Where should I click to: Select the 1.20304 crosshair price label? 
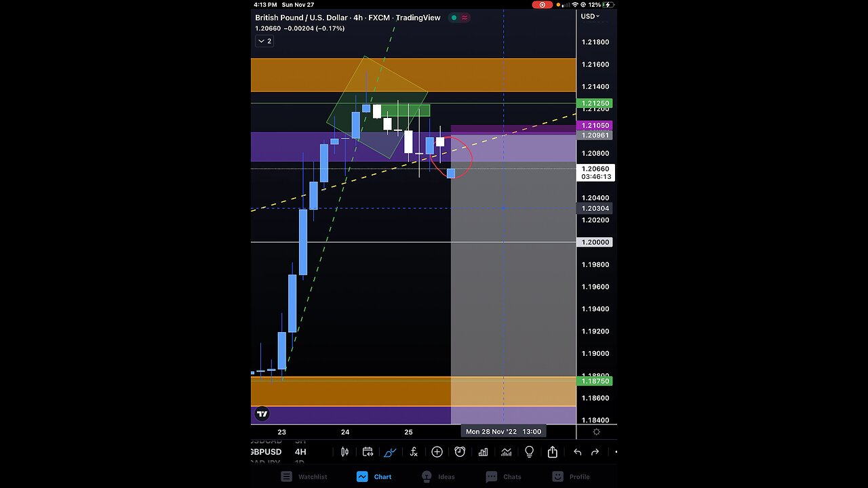coord(595,208)
